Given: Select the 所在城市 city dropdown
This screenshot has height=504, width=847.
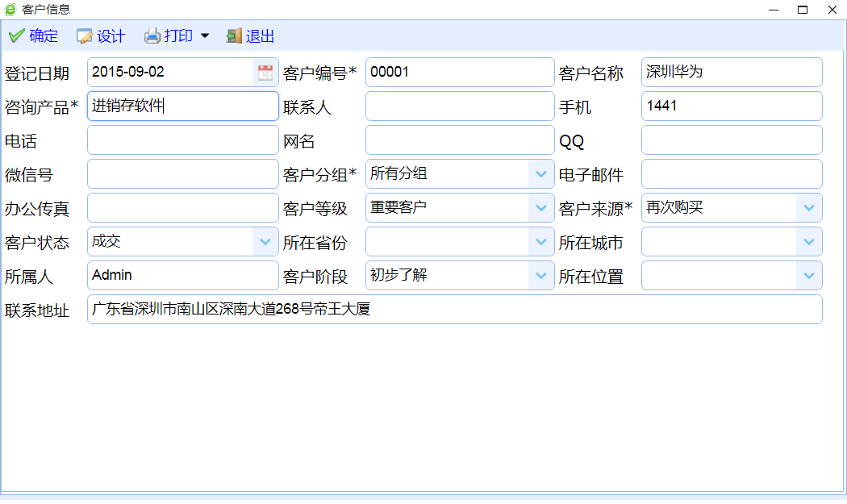Looking at the screenshot, I should (809, 242).
